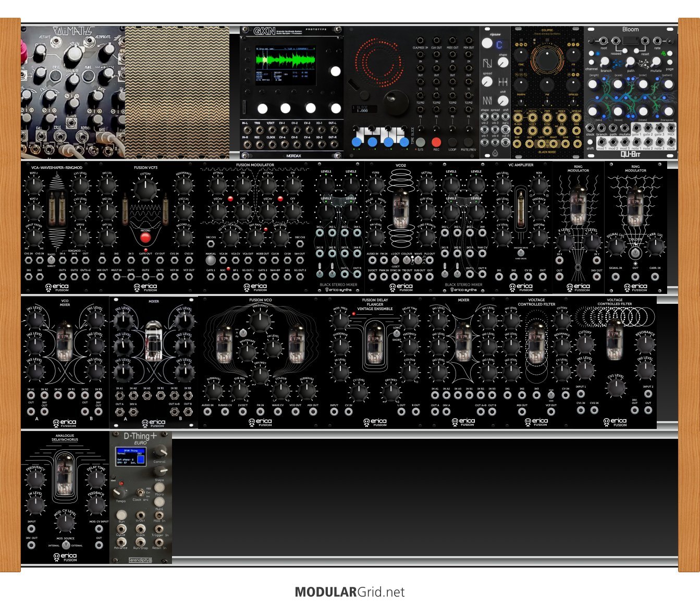Click the VCO OUT jack on Fusion VCO
700x603 pixels.
click(295, 412)
